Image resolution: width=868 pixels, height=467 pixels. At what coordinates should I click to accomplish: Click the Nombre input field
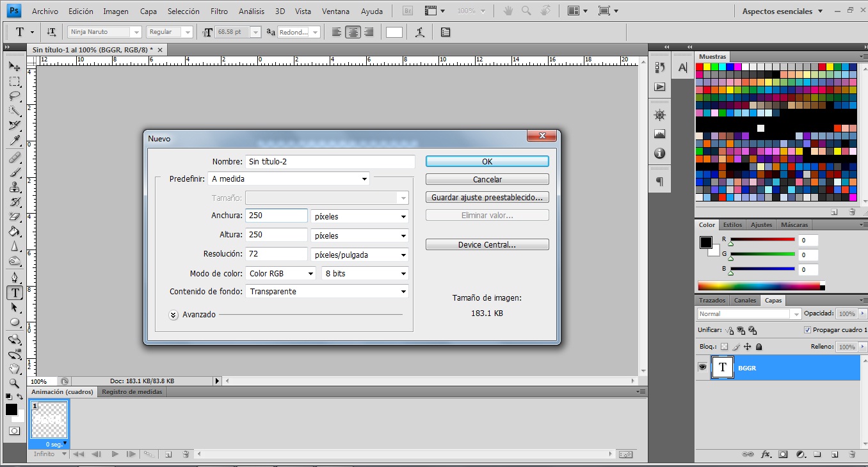(x=330, y=161)
